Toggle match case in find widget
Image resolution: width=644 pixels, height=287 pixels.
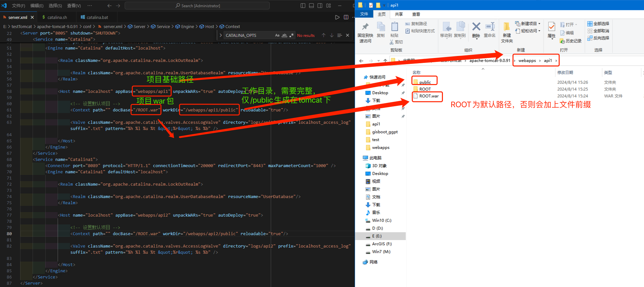(277, 35)
